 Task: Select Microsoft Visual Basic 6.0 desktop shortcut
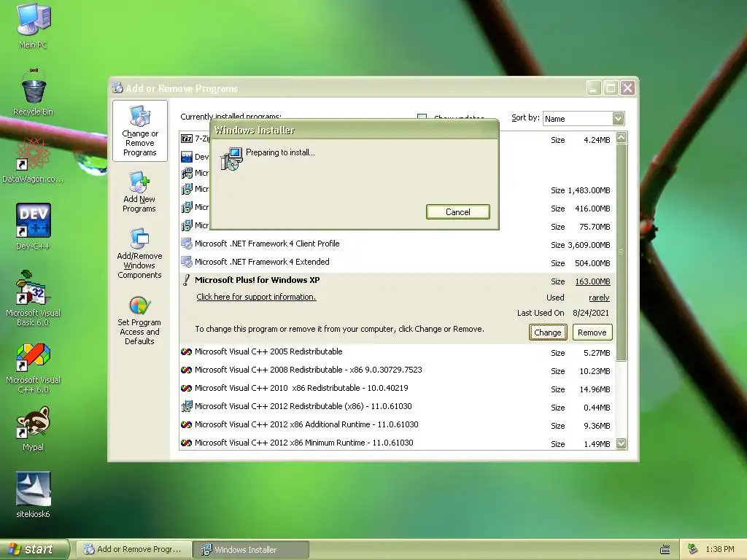[x=33, y=298]
